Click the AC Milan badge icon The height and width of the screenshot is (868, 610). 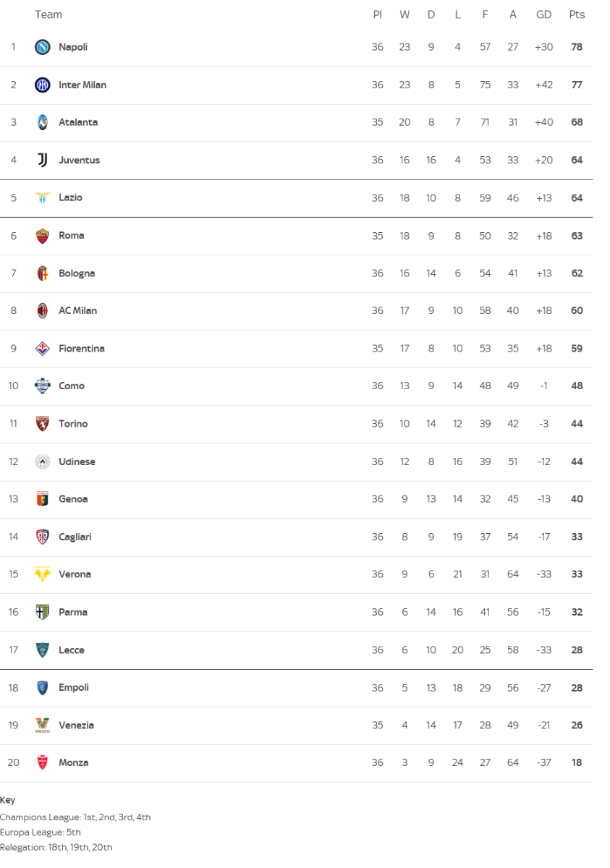coord(43,310)
